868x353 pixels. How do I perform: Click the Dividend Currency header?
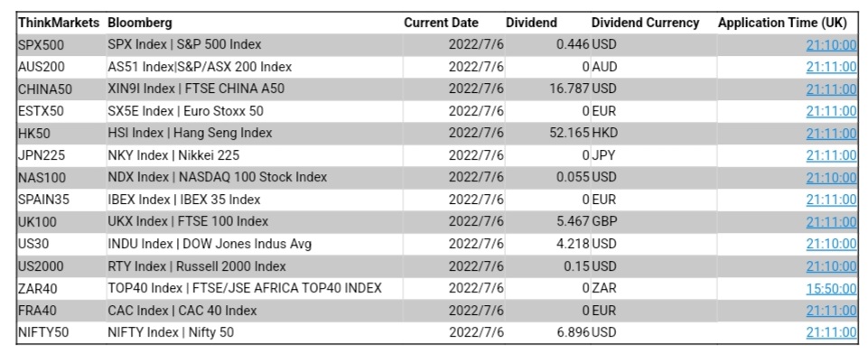[646, 23]
